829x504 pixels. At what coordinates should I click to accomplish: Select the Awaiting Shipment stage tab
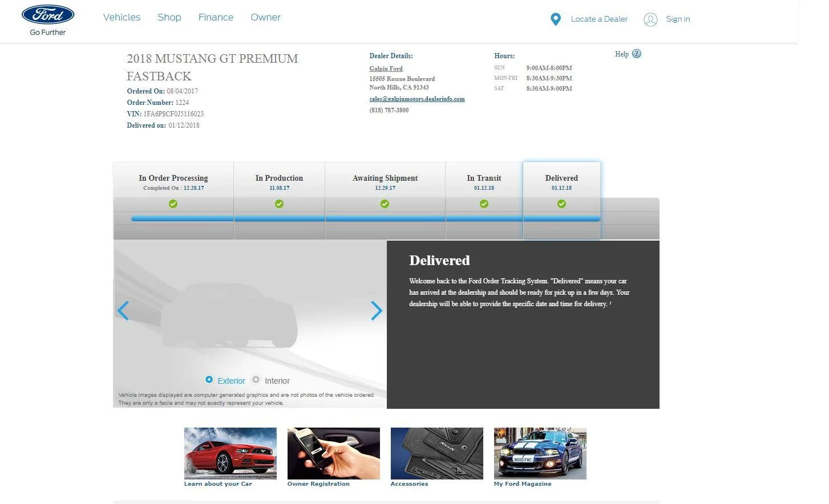(385, 201)
